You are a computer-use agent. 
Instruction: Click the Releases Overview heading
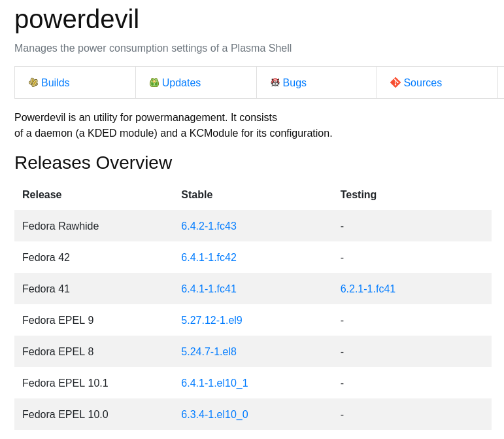[x=93, y=163]
